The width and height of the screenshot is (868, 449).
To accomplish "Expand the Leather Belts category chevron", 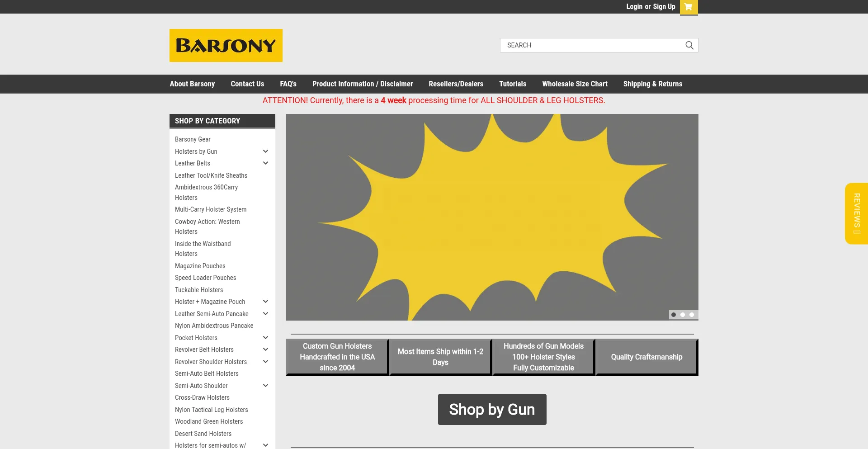I will click(x=265, y=163).
